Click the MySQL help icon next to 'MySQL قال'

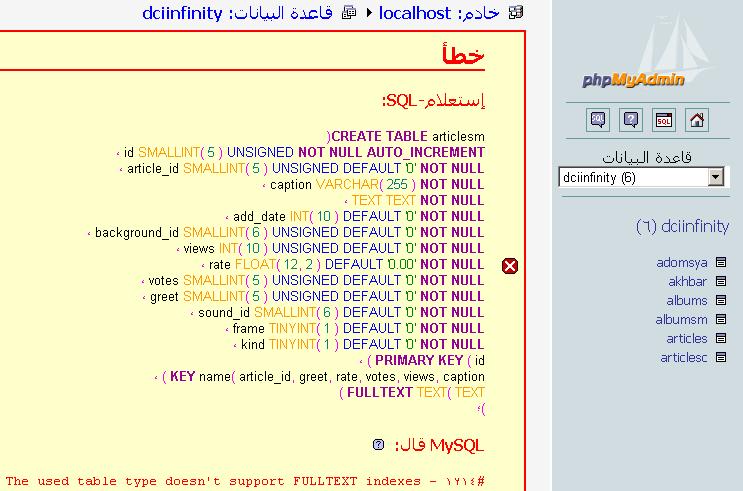(378, 444)
